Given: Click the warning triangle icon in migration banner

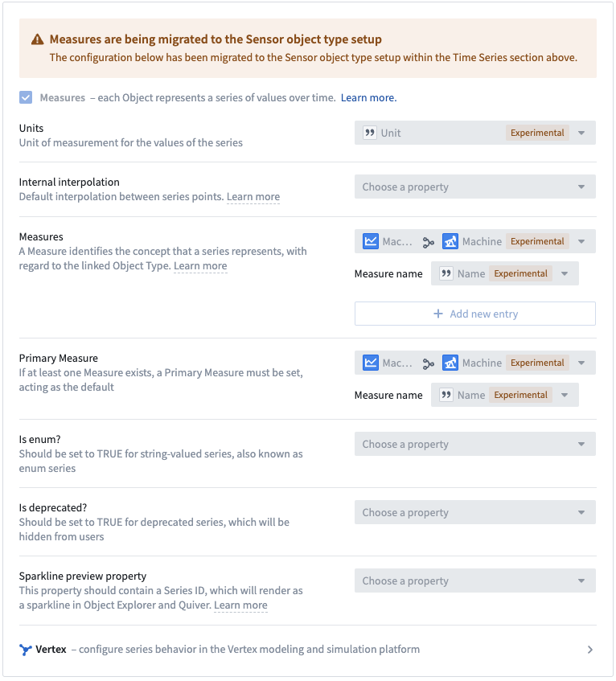Looking at the screenshot, I should tap(37, 39).
